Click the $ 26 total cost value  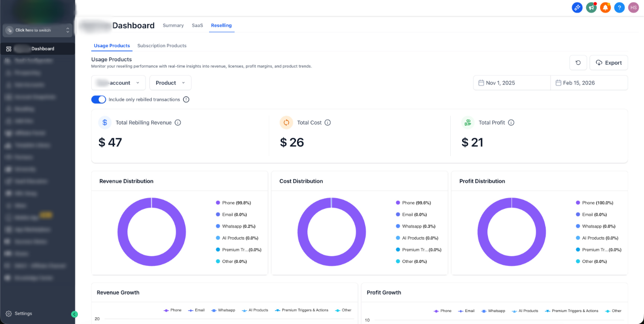pyautogui.click(x=292, y=142)
